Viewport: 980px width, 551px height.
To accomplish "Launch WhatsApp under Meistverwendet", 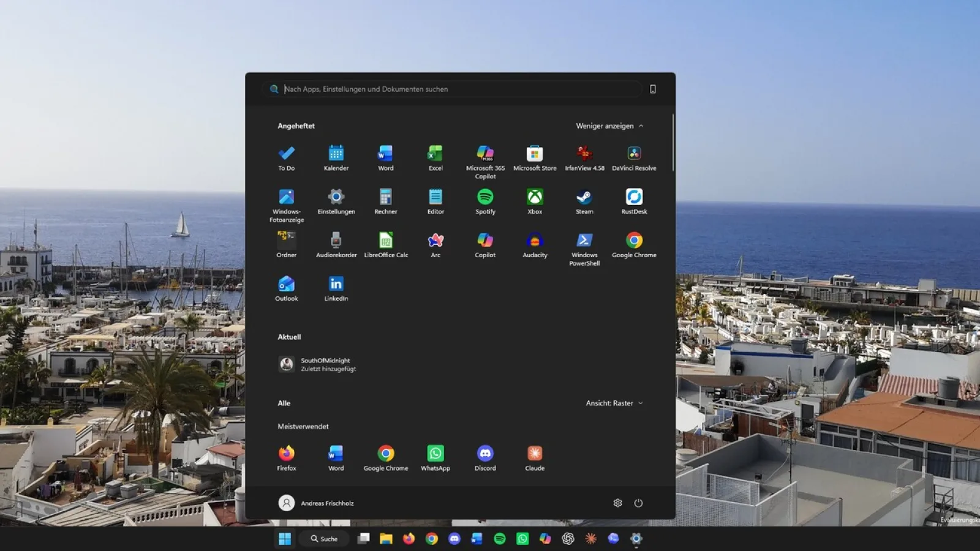I will coord(435,458).
